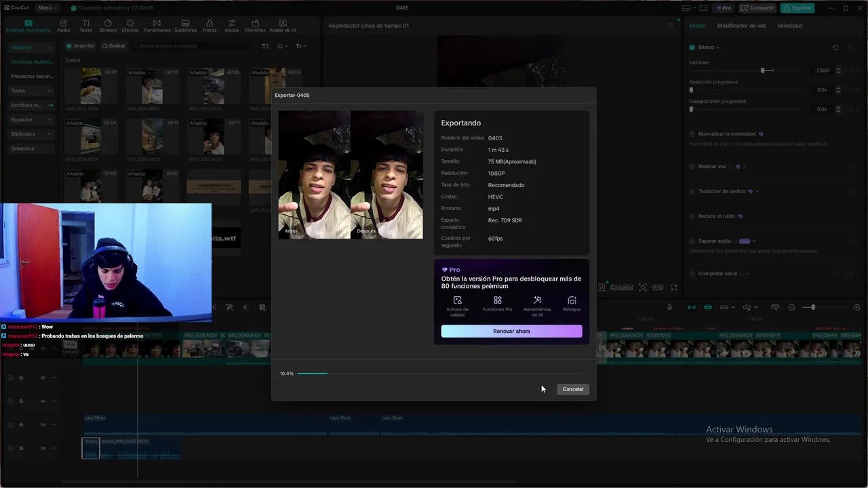Switch to the Modificador de voz tab
The height and width of the screenshot is (488, 868).
(x=741, y=26)
